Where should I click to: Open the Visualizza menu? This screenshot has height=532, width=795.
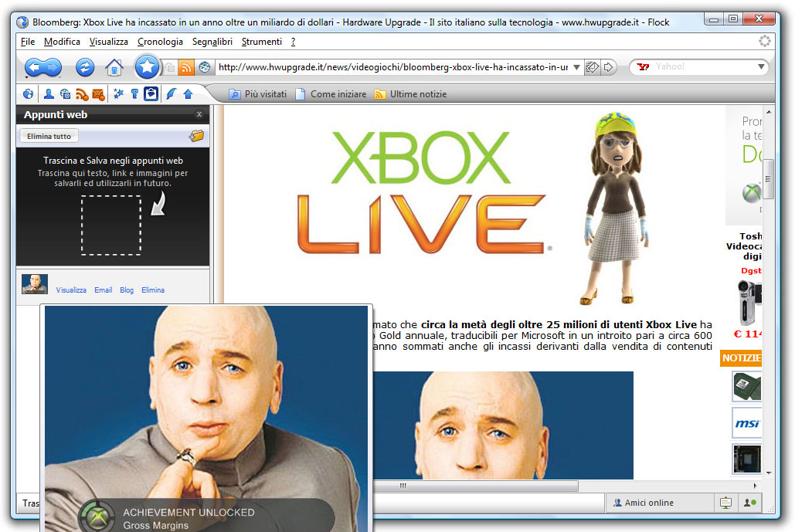[108, 42]
